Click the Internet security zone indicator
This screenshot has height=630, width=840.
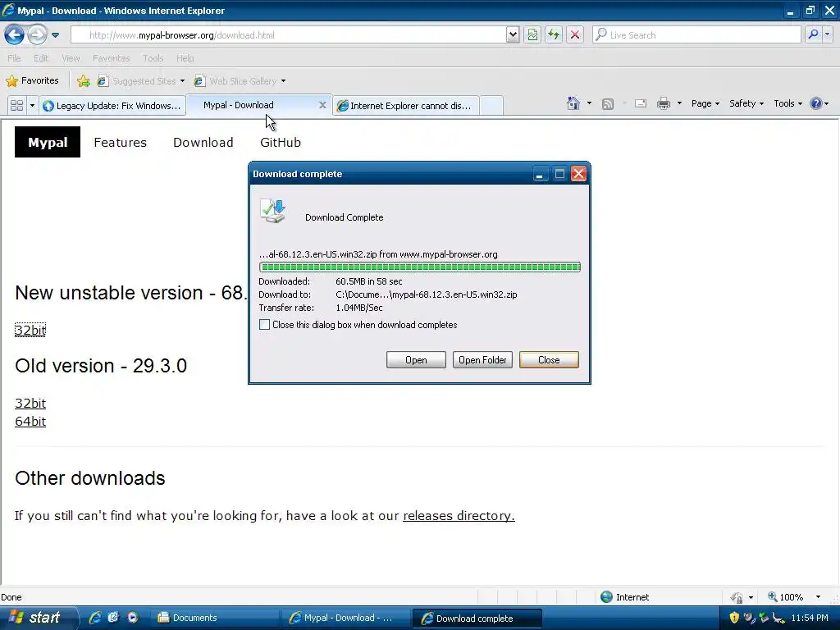(x=624, y=597)
